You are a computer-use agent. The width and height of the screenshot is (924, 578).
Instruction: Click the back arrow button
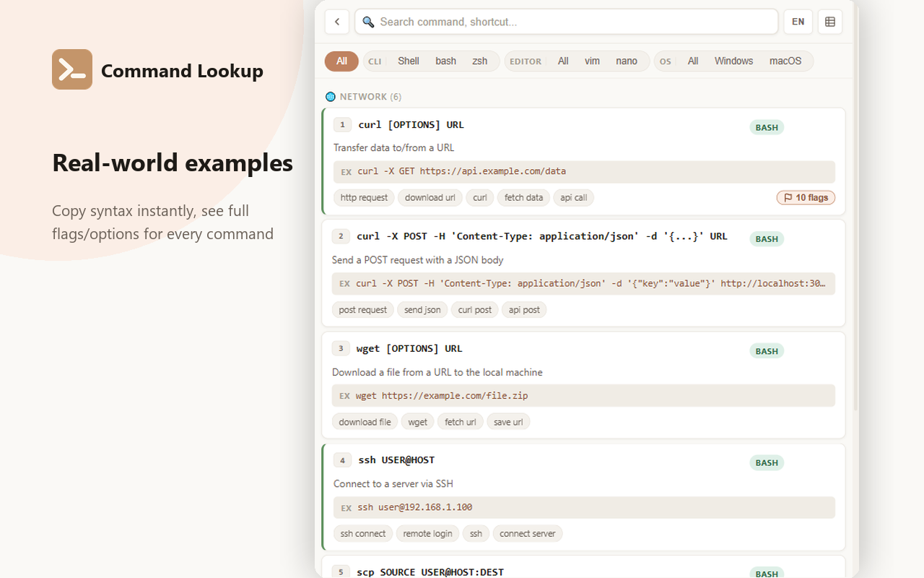click(x=337, y=22)
